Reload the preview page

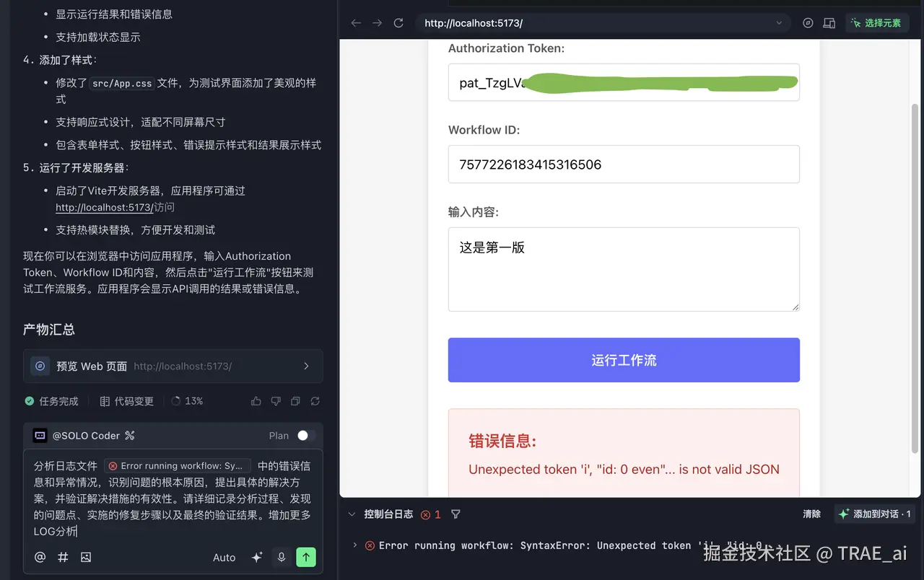pyautogui.click(x=398, y=23)
